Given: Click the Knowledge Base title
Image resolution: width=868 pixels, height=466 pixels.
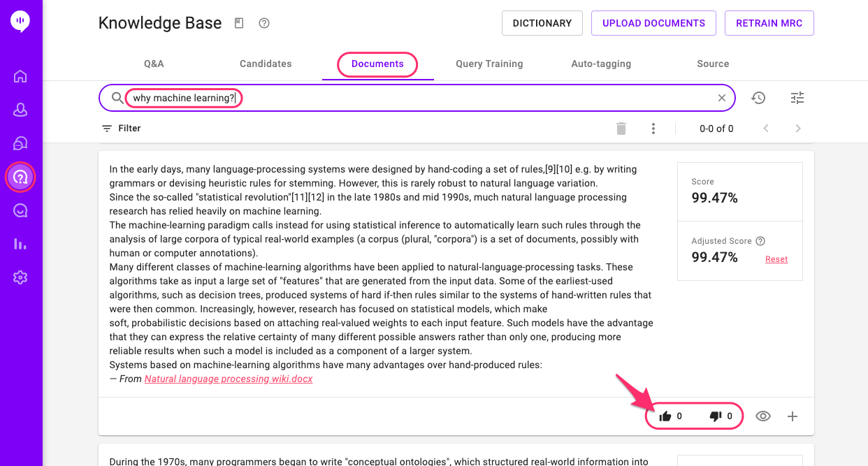Looking at the screenshot, I should pos(160,23).
